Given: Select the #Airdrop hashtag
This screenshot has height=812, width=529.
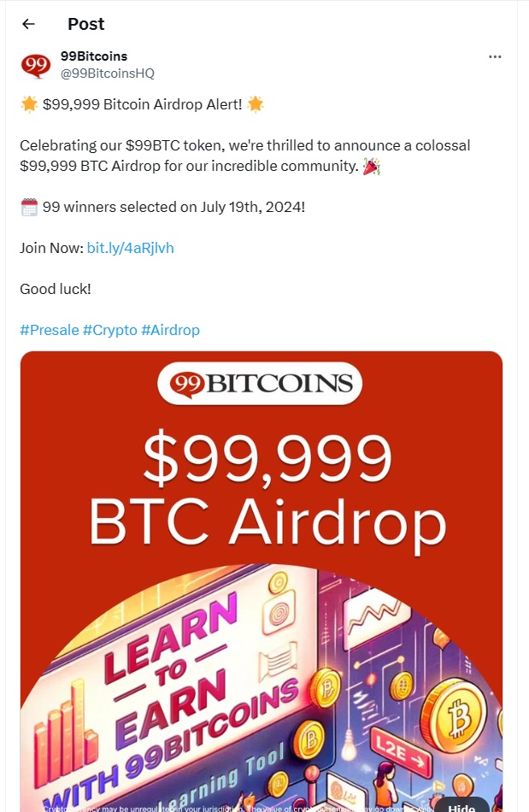Looking at the screenshot, I should [170, 330].
